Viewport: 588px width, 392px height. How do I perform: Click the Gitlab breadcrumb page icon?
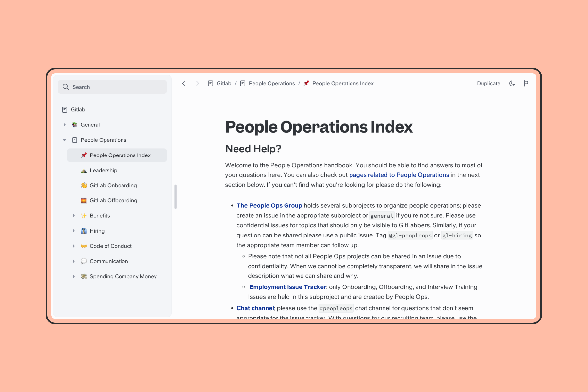pos(211,84)
